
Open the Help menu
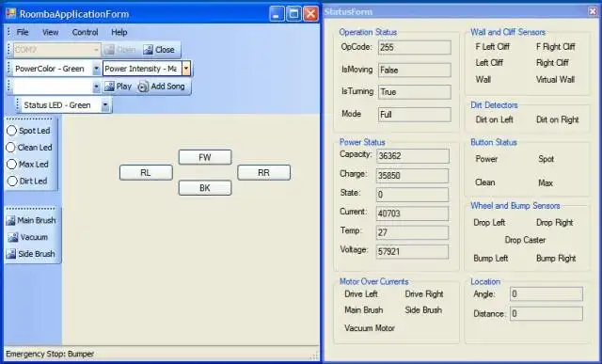[119, 32]
